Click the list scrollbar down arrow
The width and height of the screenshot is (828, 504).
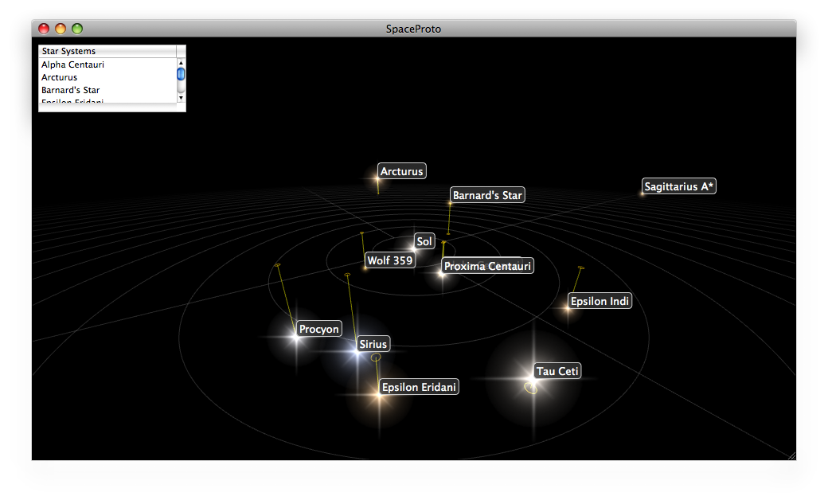(x=182, y=98)
